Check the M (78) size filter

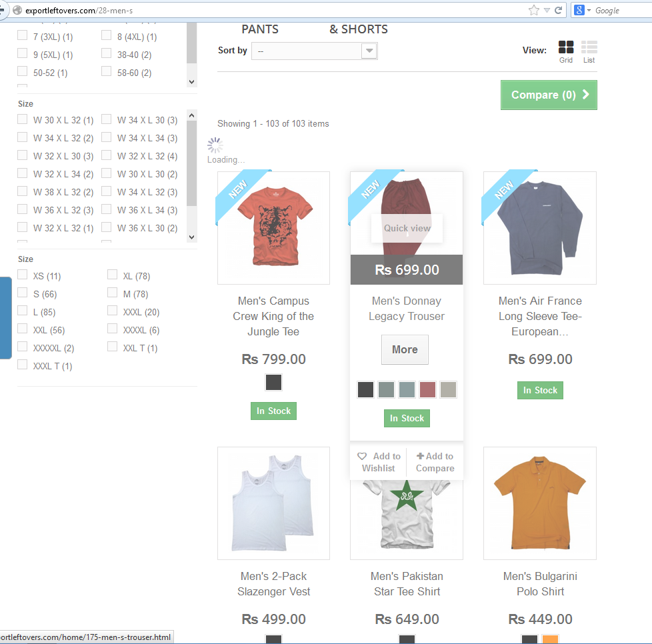[112, 293]
